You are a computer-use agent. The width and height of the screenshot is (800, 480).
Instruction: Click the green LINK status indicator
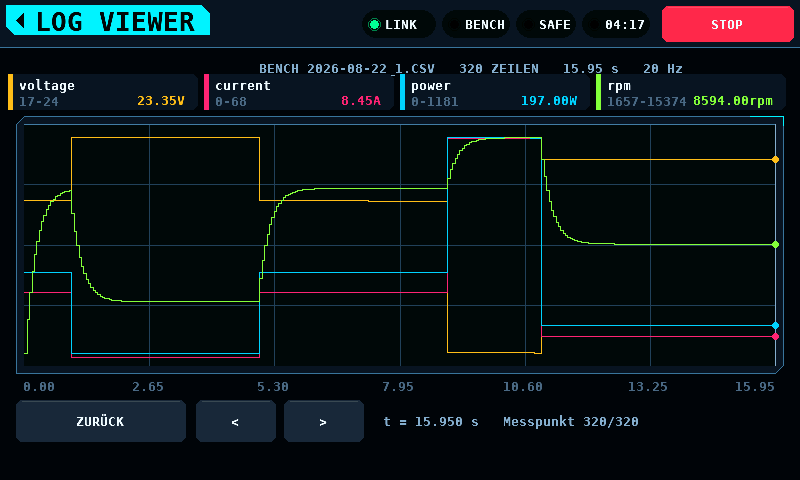click(x=374, y=24)
